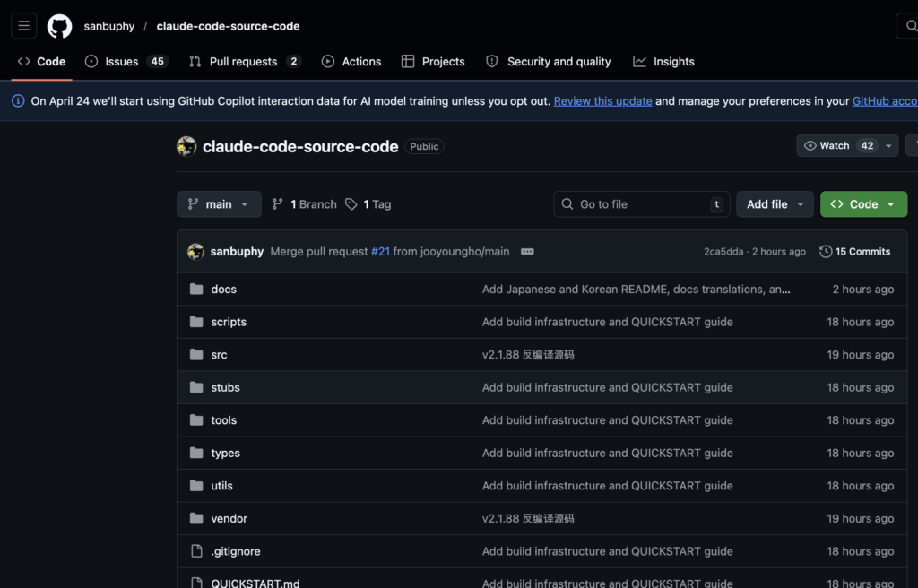Open the stubs folder

click(x=225, y=387)
